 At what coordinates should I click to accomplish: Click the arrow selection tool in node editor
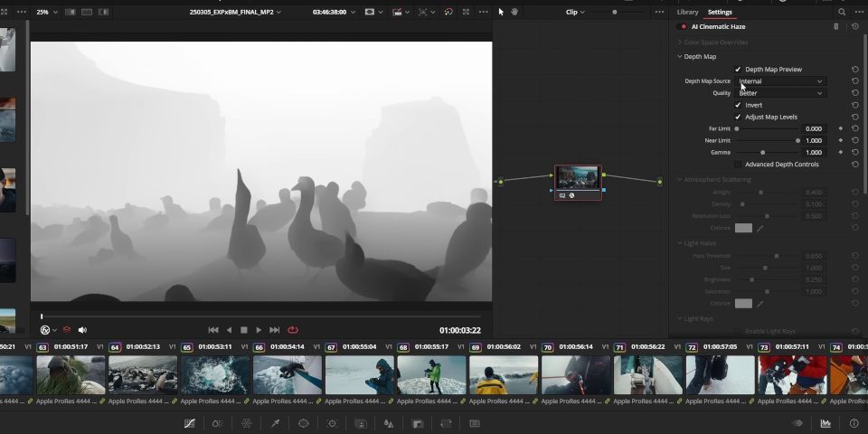click(501, 12)
